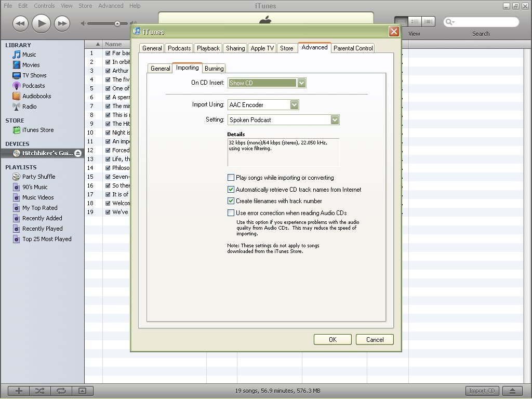Open the Import Using encoder dropdown
532x399 pixels.
(x=263, y=105)
